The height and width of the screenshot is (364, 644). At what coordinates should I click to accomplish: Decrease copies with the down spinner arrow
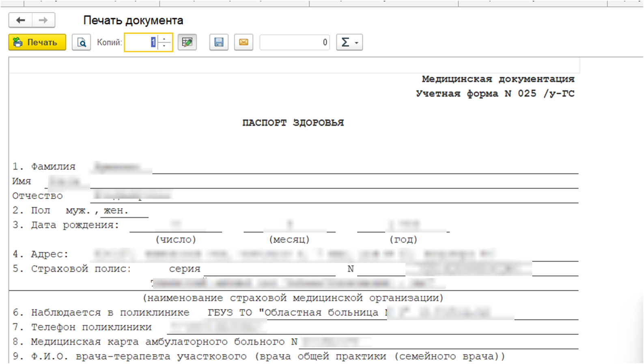[164, 45]
